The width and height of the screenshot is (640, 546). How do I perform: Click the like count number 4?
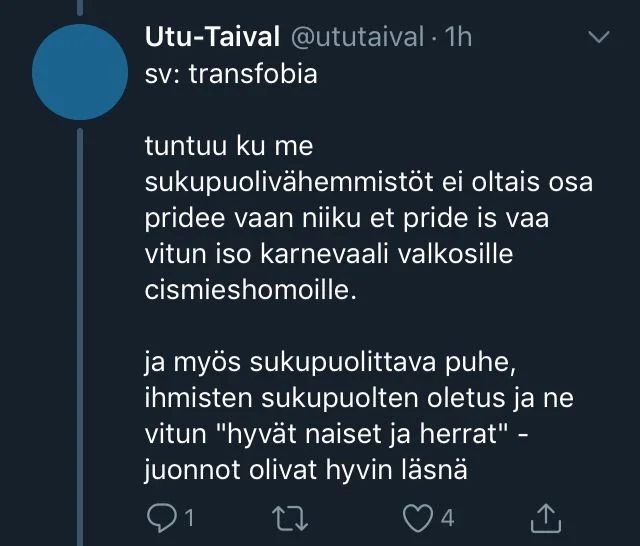tap(448, 518)
